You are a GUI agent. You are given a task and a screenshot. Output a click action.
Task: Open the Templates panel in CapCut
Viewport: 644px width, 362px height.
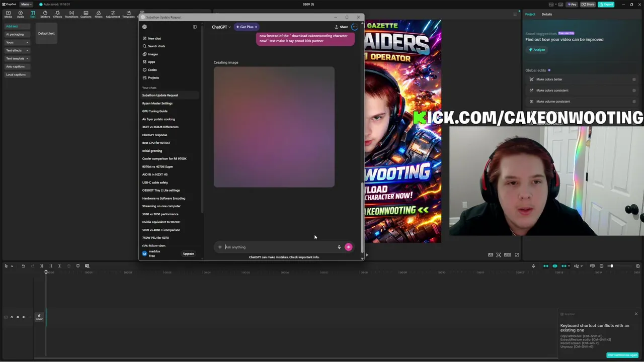[128, 14]
